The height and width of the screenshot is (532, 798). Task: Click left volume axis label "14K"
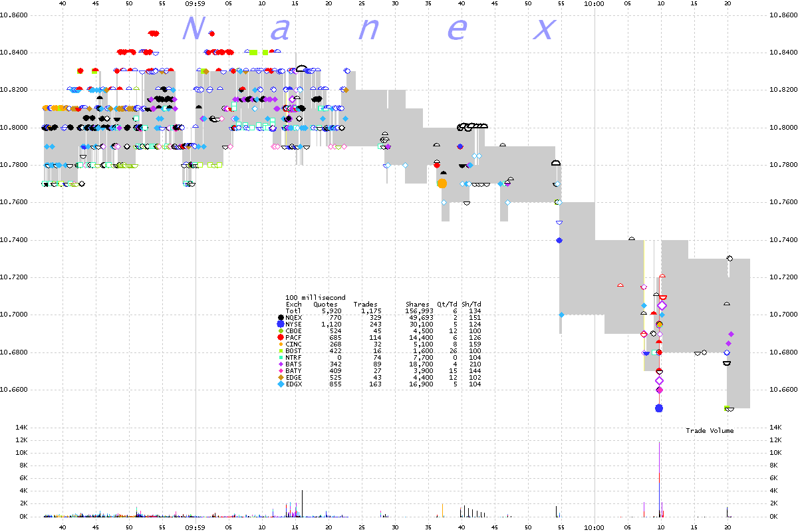coord(22,428)
